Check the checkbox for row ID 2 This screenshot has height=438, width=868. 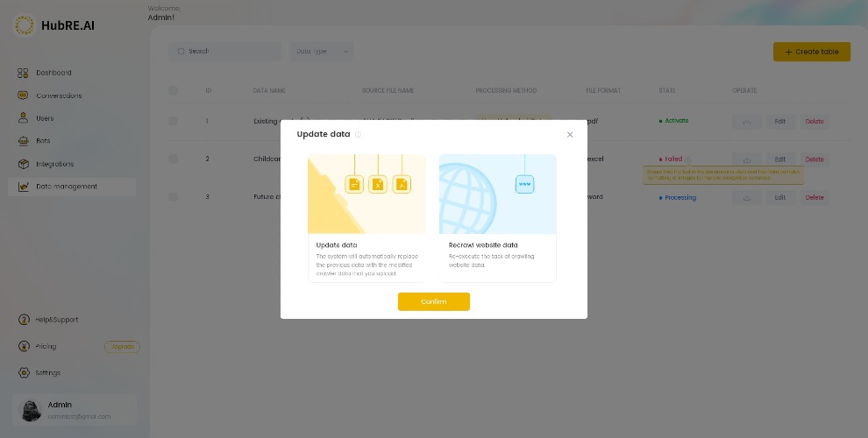(x=174, y=159)
